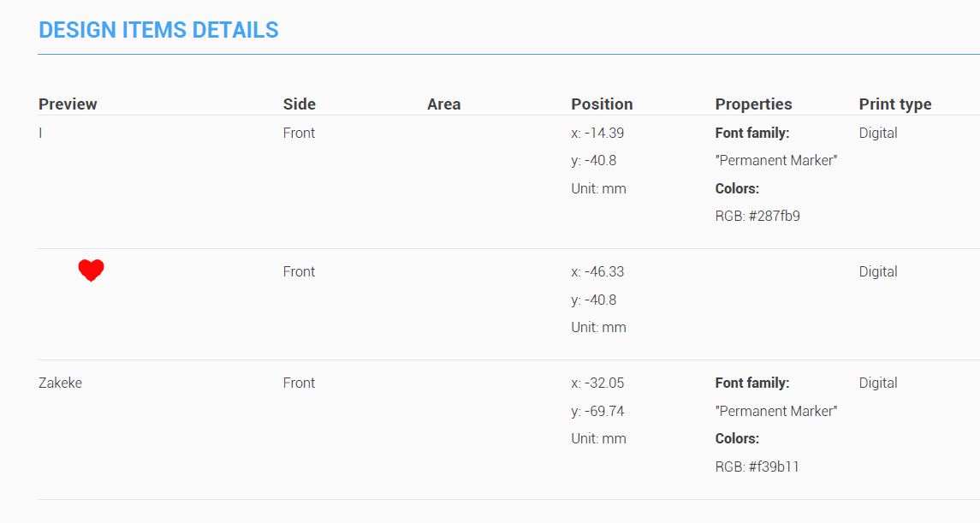Select the 'I' text preview item
The image size is (980, 523).
click(x=40, y=133)
